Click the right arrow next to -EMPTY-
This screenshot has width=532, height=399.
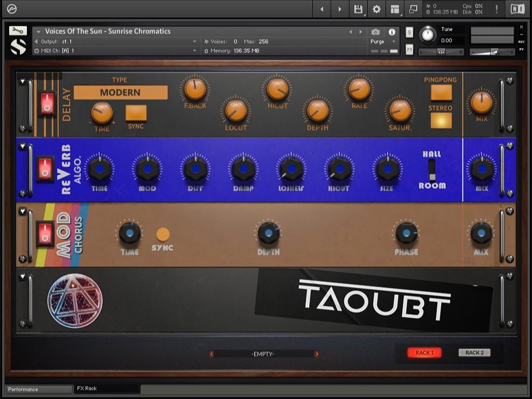[317, 354]
